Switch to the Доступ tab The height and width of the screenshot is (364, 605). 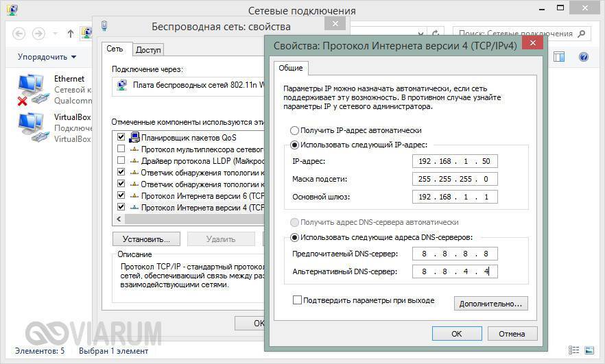[x=148, y=50]
